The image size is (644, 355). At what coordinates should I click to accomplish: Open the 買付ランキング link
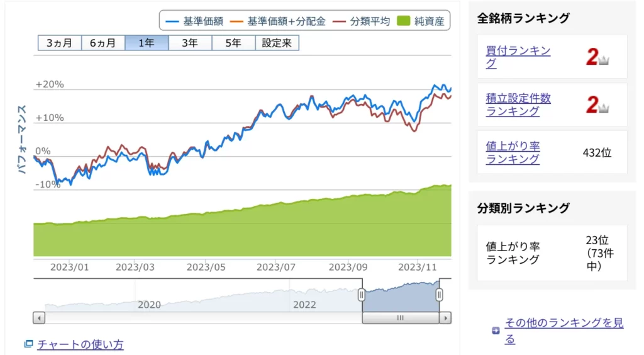[518, 57]
